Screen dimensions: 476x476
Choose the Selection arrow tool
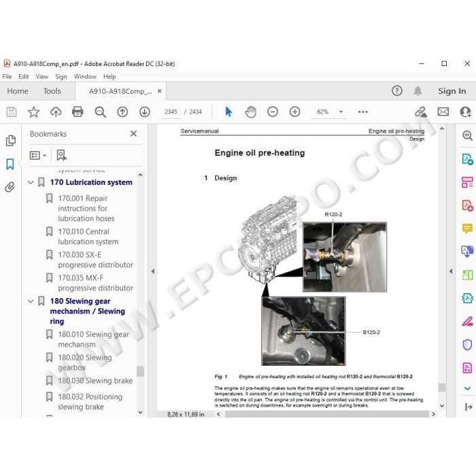[228, 112]
